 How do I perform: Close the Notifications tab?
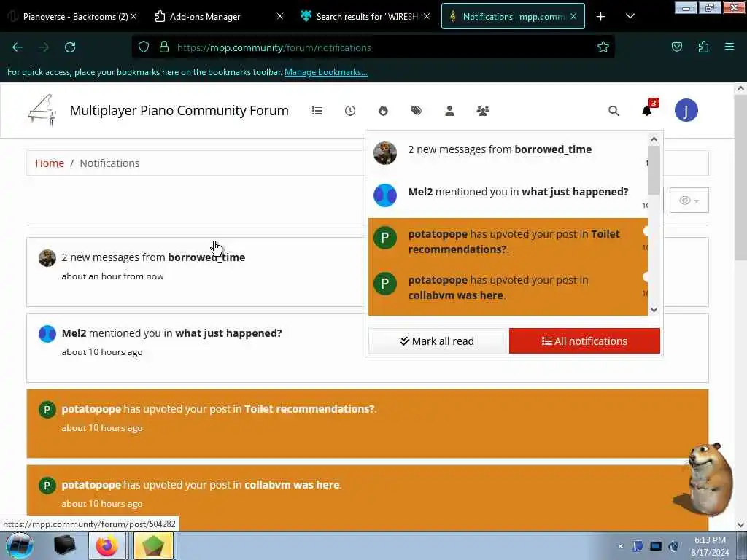tap(573, 16)
